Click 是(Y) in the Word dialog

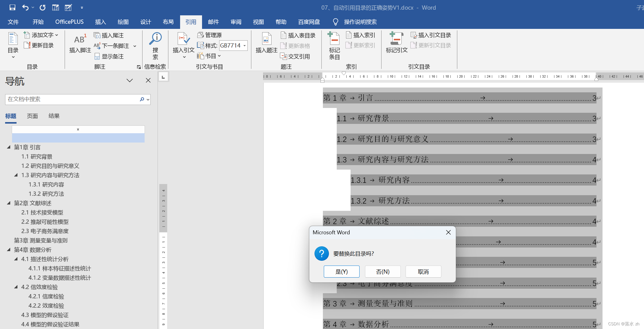pos(342,272)
